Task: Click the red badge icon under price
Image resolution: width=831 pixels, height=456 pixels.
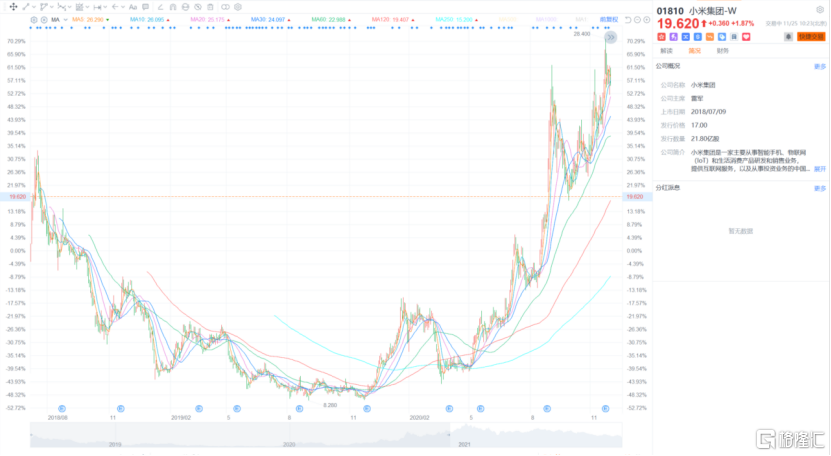Action: (x=661, y=37)
